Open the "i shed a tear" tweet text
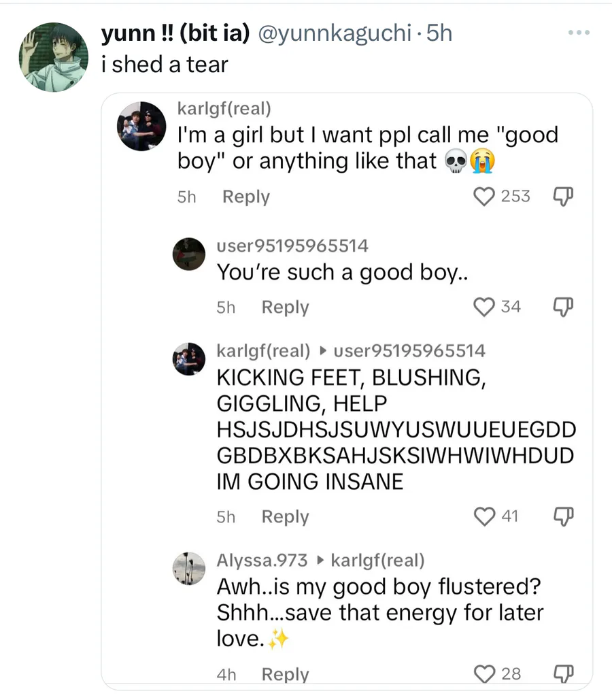Screen dimensions: 612x700 coord(164,64)
